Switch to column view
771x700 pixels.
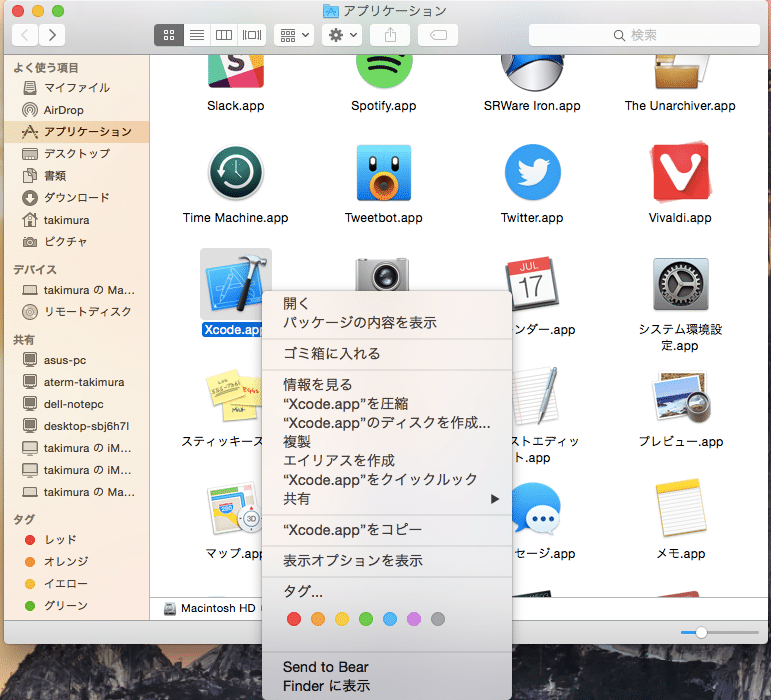click(224, 35)
